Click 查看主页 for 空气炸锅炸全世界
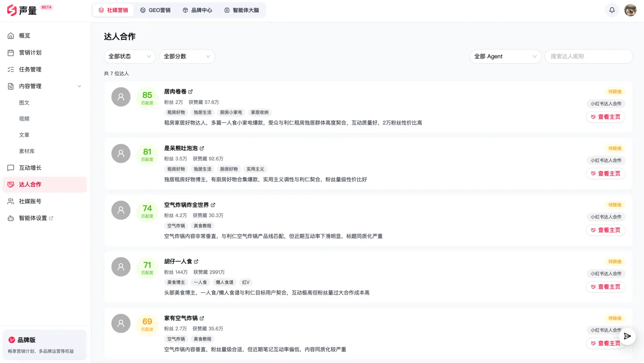The image size is (644, 363). 605,230
